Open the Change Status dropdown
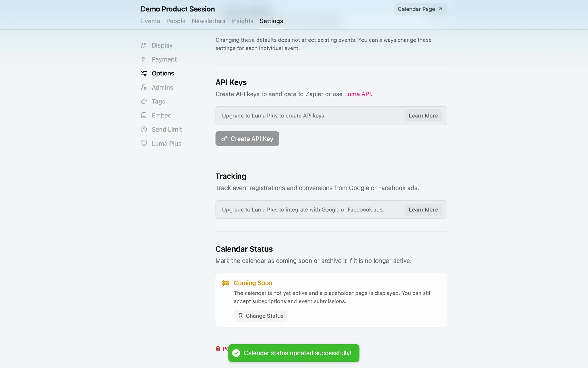The height and width of the screenshot is (368, 588). pos(261,316)
